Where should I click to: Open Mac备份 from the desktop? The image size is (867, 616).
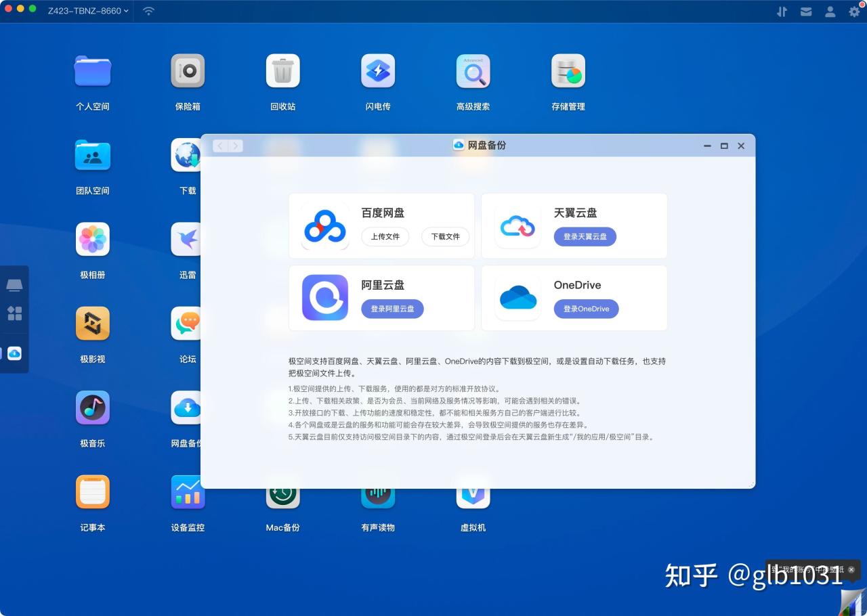(x=282, y=492)
